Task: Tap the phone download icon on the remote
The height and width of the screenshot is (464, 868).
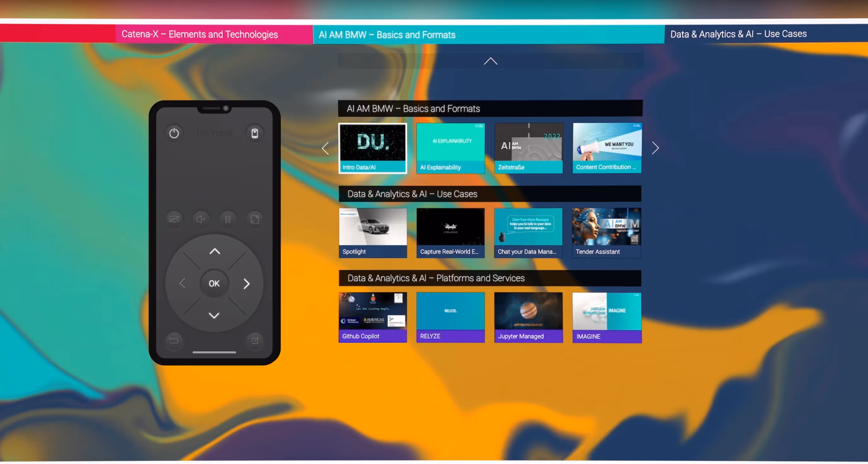Action: pyautogui.click(x=255, y=133)
